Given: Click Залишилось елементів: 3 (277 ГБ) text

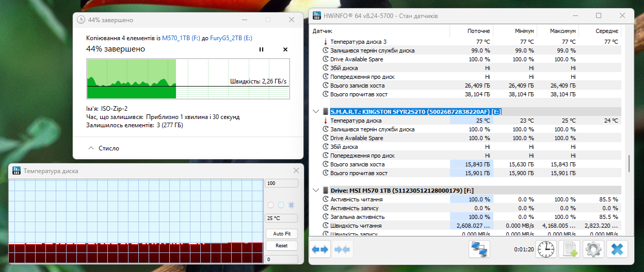Looking at the screenshot, I should coord(135,125).
